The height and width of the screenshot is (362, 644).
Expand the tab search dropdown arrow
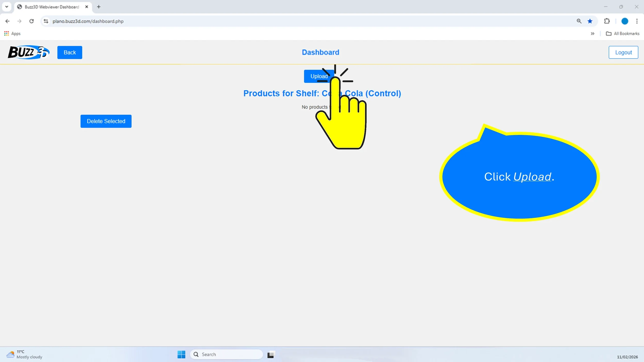tap(7, 7)
